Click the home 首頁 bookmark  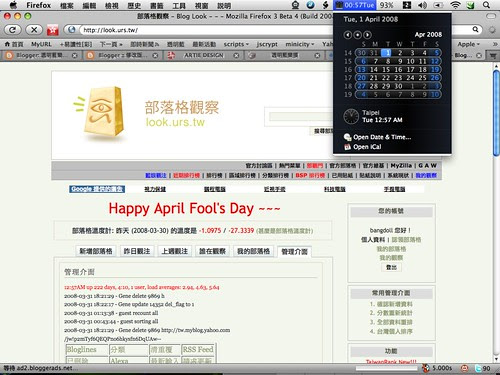tap(14, 44)
